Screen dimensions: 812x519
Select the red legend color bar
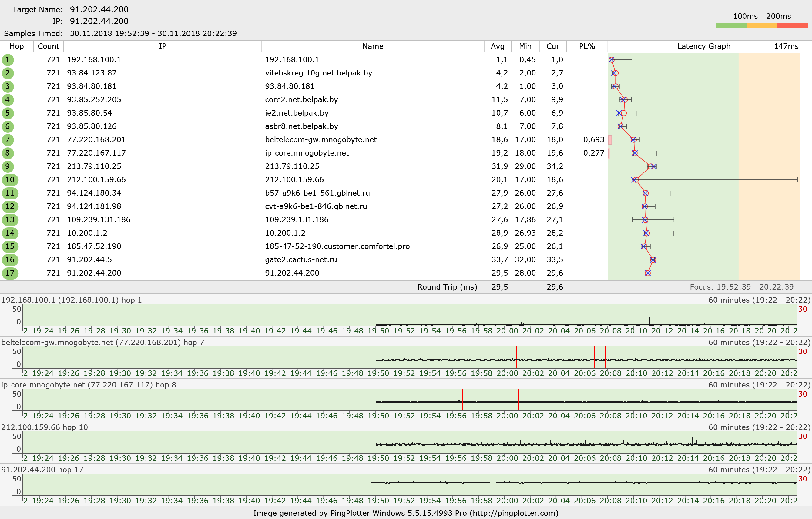point(792,25)
